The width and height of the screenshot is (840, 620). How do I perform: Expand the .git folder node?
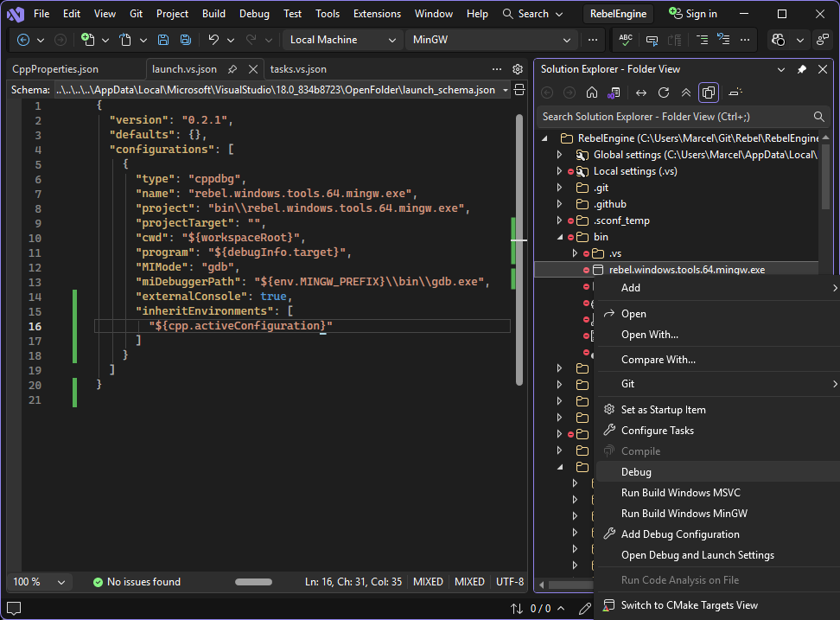[560, 188]
